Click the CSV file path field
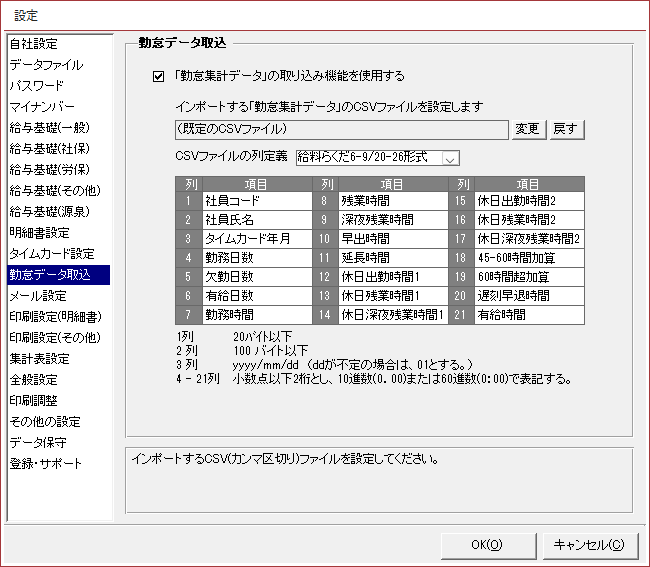 coord(340,130)
